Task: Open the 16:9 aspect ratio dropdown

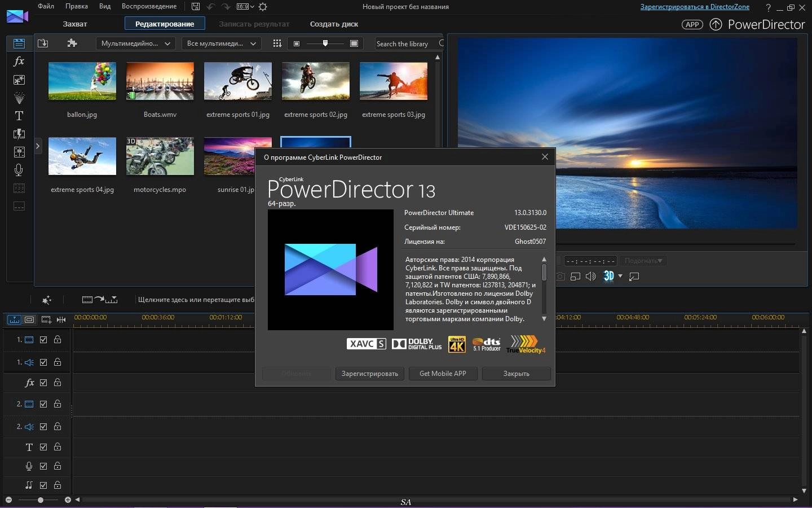Action: (x=245, y=7)
